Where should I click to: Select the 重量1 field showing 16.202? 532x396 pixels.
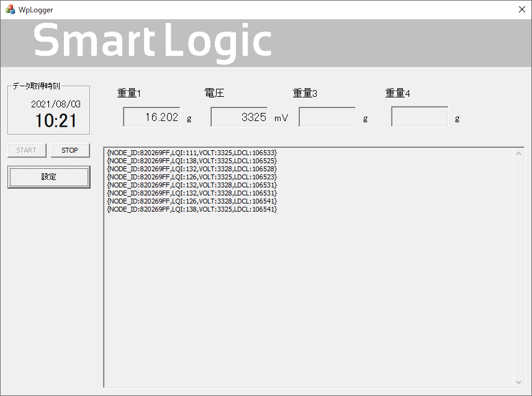click(x=151, y=117)
